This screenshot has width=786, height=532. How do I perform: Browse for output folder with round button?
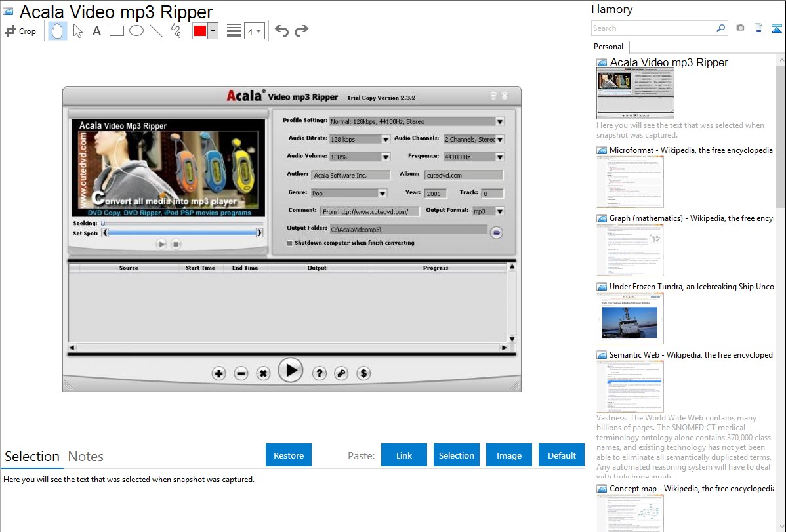coord(496,232)
